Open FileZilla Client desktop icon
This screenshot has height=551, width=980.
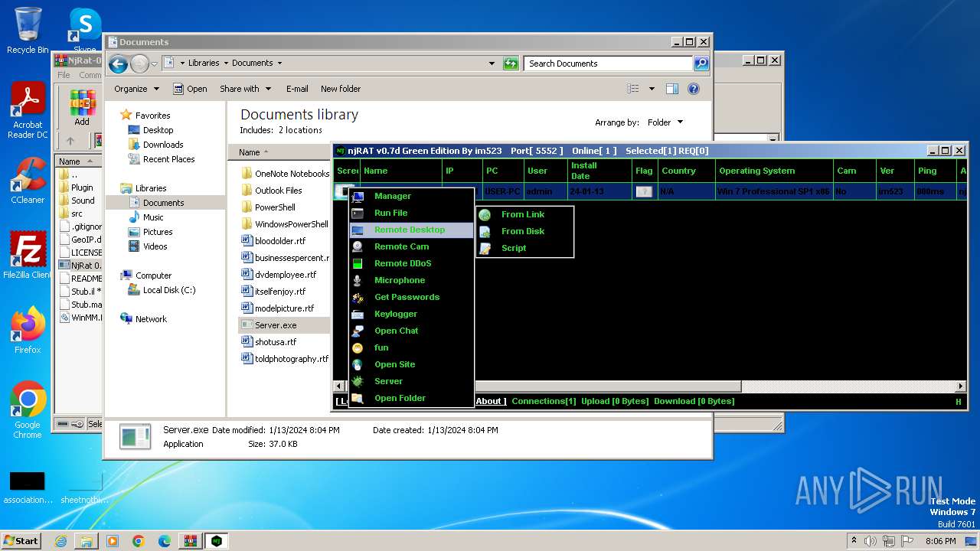tap(28, 255)
